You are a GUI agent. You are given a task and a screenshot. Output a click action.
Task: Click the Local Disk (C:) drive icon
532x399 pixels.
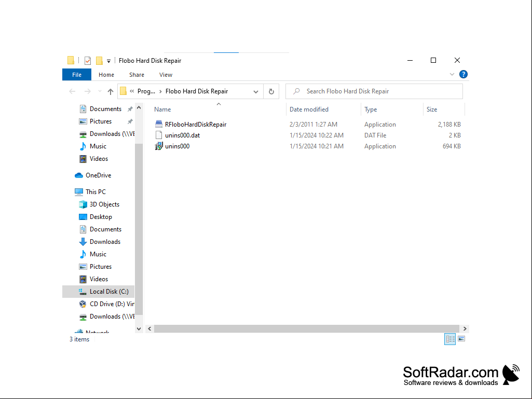pyautogui.click(x=83, y=292)
